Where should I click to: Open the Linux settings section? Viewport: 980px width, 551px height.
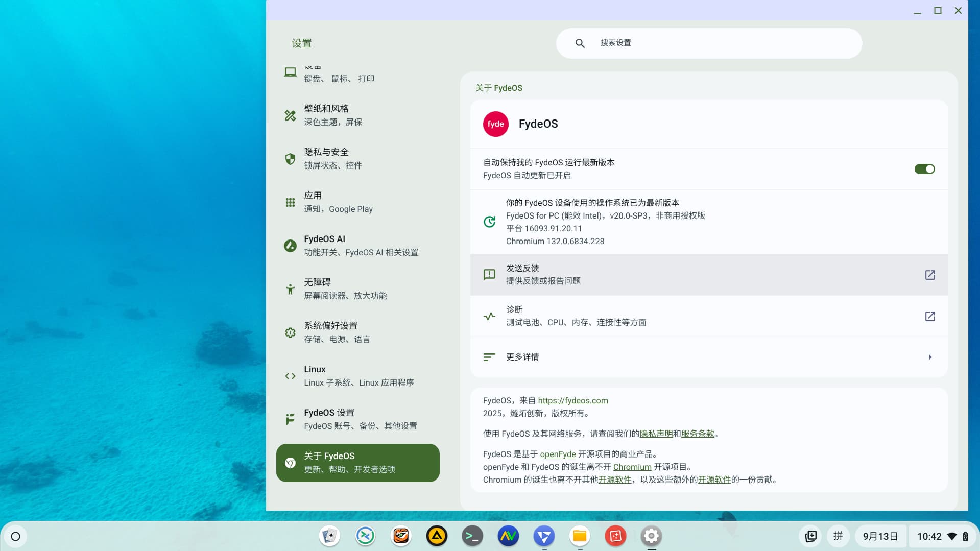click(357, 376)
